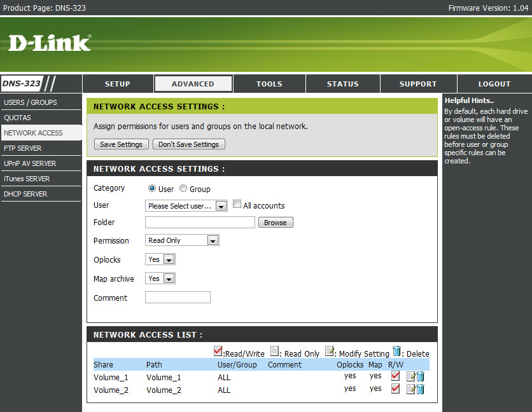Screen dimensions: 532x412
Task: Open the Permission Read Only dropdown
Action: (x=182, y=240)
